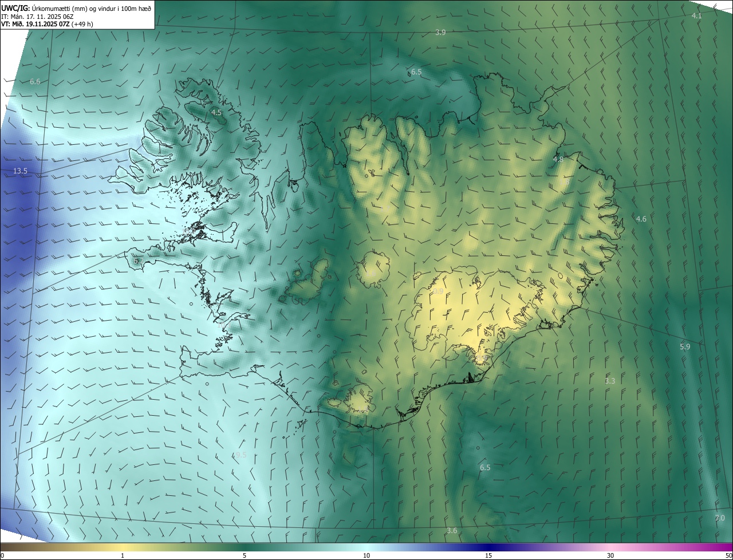The width and height of the screenshot is (733, 560).
Task: Click the "1" tick on the color scale
Action: point(123,556)
